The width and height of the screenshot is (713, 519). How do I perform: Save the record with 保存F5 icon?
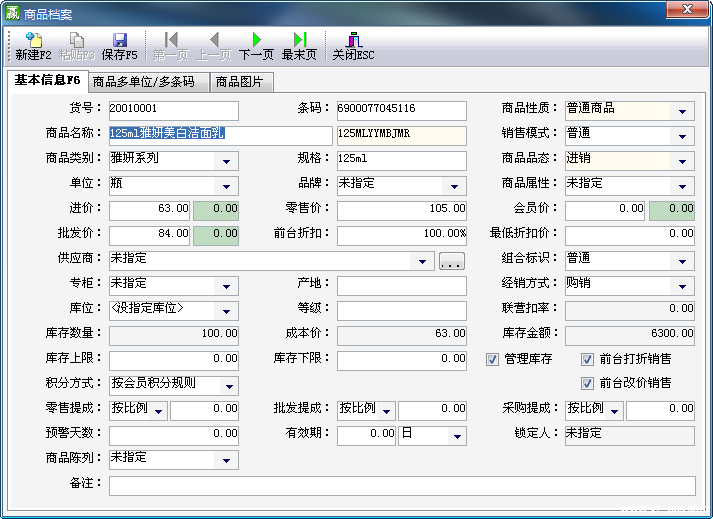[120, 40]
